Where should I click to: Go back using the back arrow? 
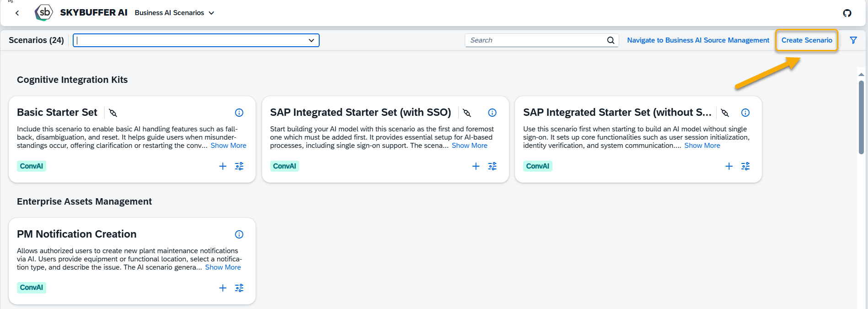(17, 13)
